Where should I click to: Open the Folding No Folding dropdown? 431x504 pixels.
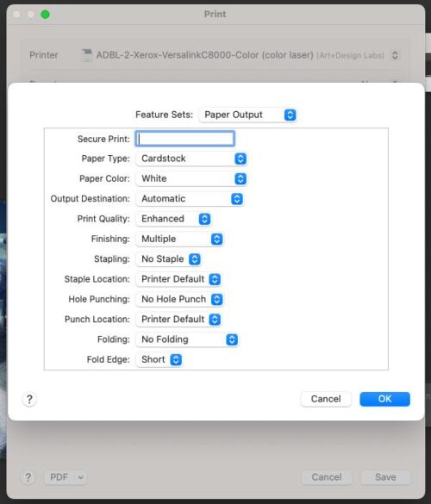click(187, 339)
